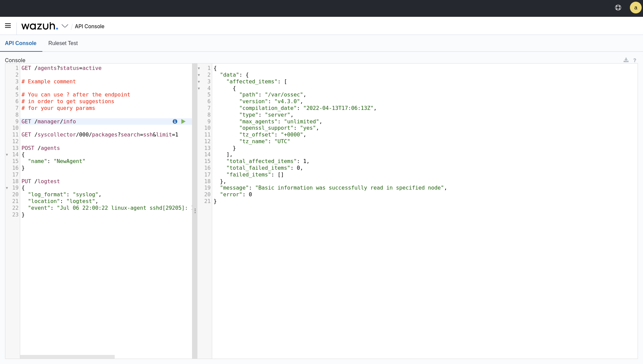Run the GET /manager/info request

coord(183,121)
